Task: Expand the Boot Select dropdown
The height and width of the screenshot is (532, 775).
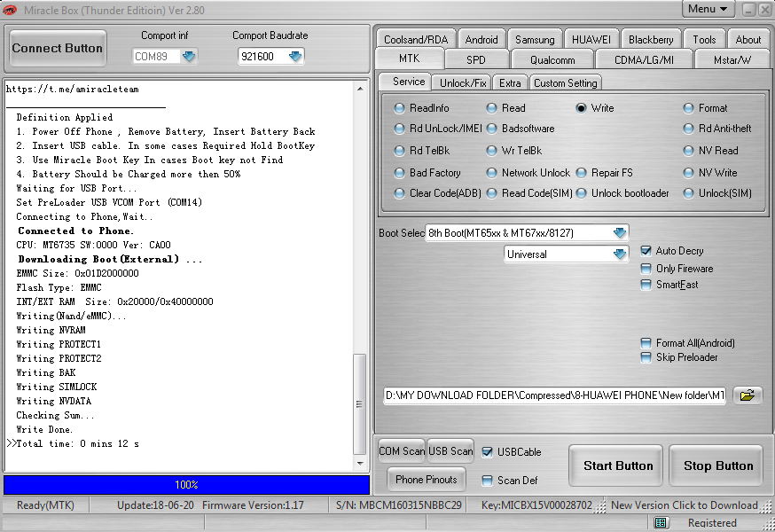Action: pyautogui.click(x=619, y=233)
